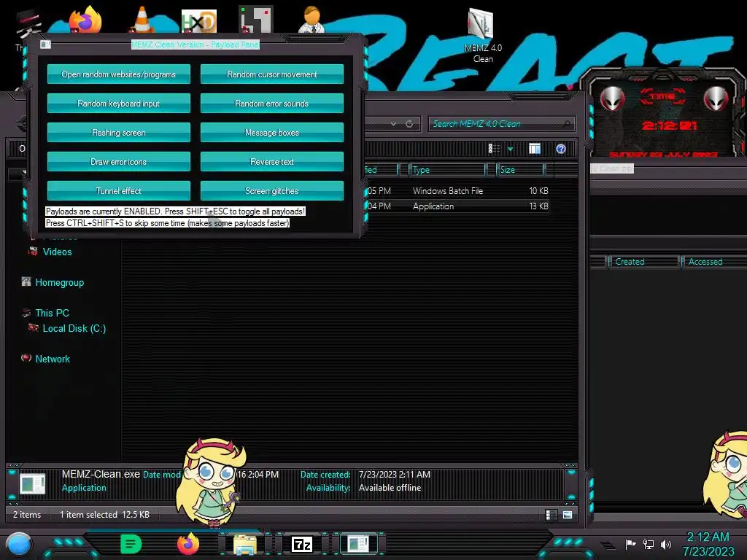
Task: Click the Payload Panel window title icon
Action: [x=45, y=44]
